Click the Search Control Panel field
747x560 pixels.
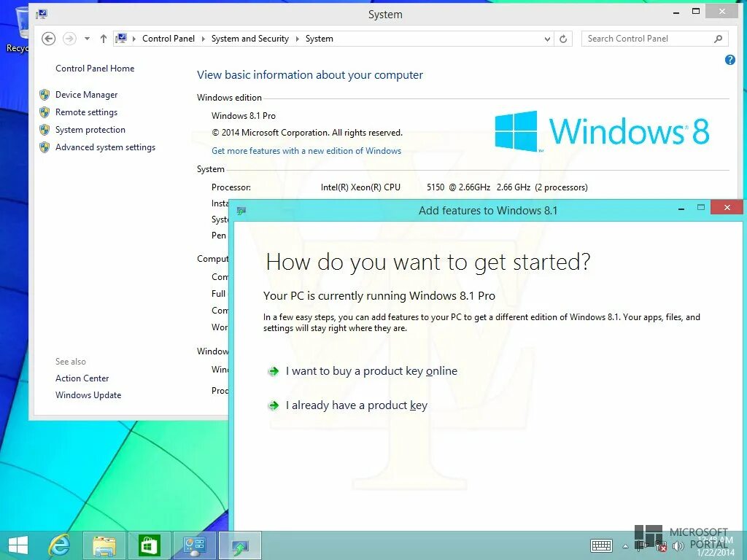point(649,39)
